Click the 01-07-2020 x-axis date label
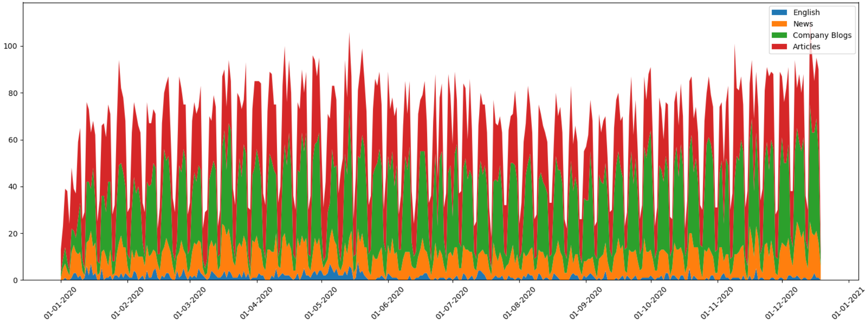 (452, 303)
